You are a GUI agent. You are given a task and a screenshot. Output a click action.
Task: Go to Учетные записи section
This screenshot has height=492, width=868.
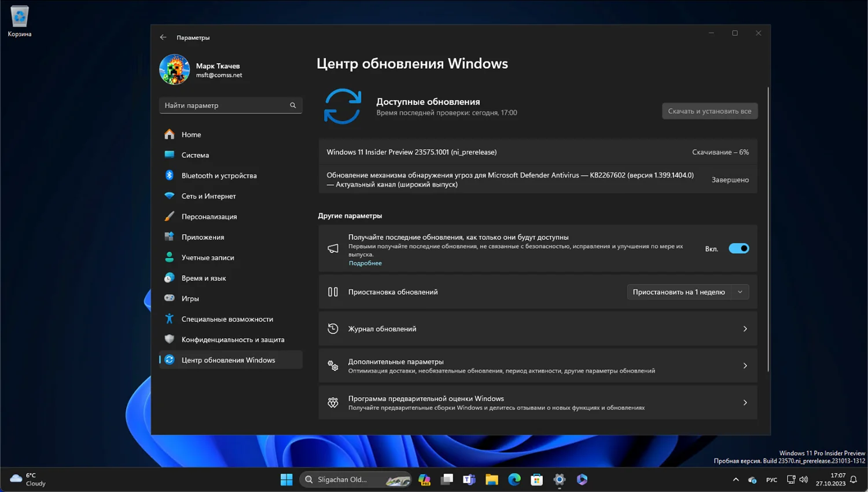pyautogui.click(x=230, y=257)
